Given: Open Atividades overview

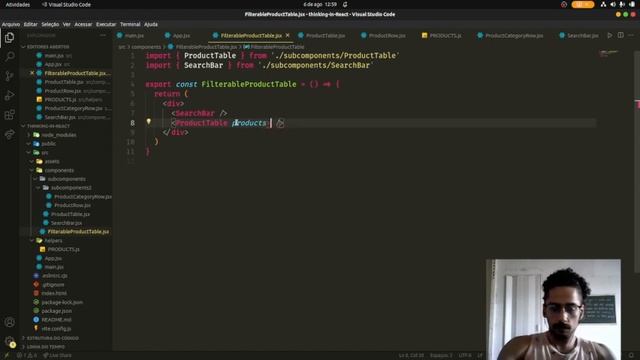Looking at the screenshot, I should tap(18, 4).
